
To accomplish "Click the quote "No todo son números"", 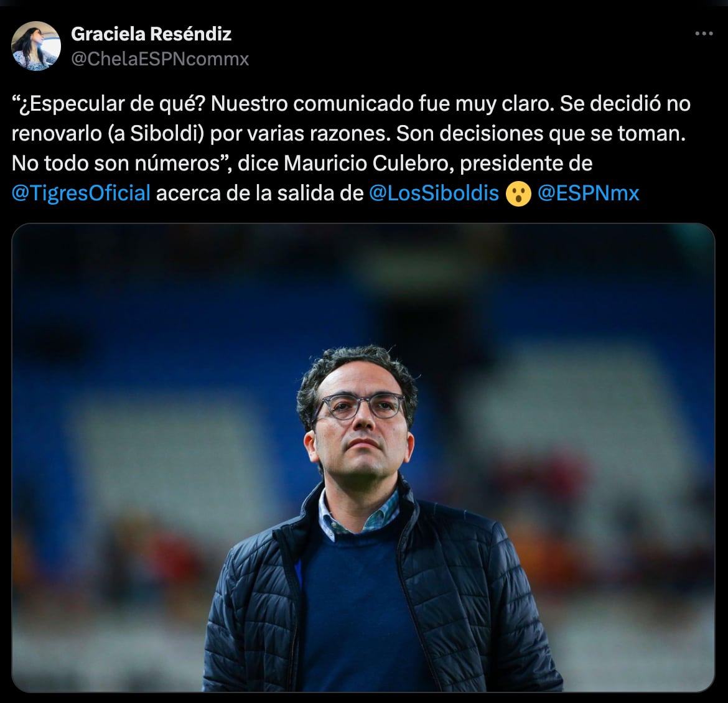I will click(x=116, y=164).
